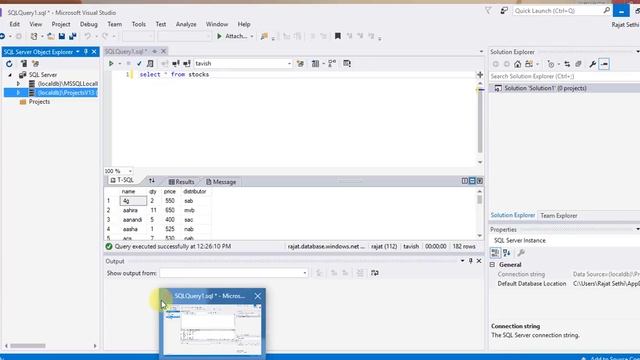The image size is (640, 360).
Task: Open the Debug menu
Action: tap(89, 24)
